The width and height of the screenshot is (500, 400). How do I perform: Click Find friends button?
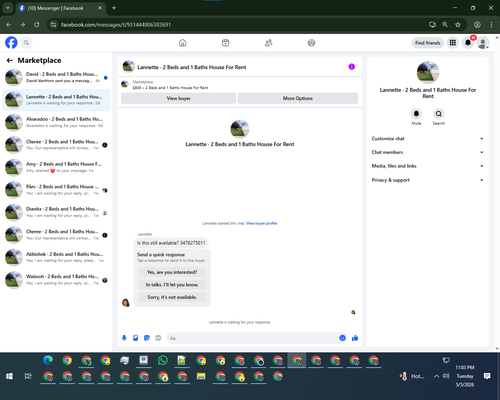(x=428, y=43)
